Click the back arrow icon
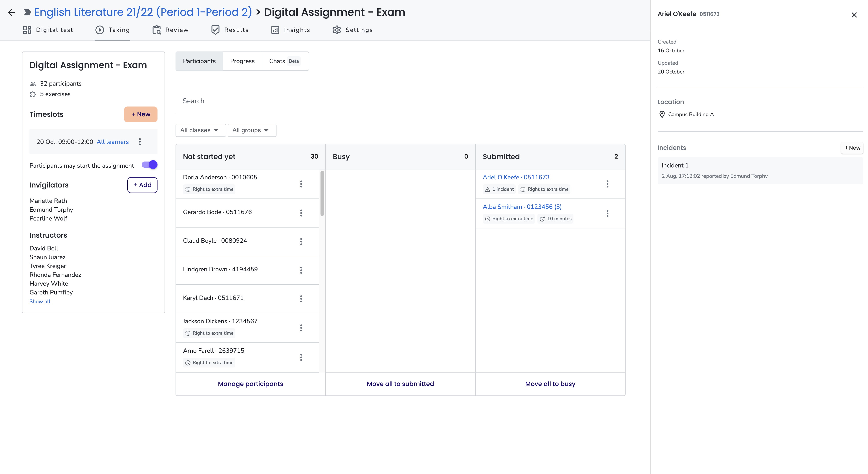This screenshot has height=474, width=868. (x=11, y=13)
